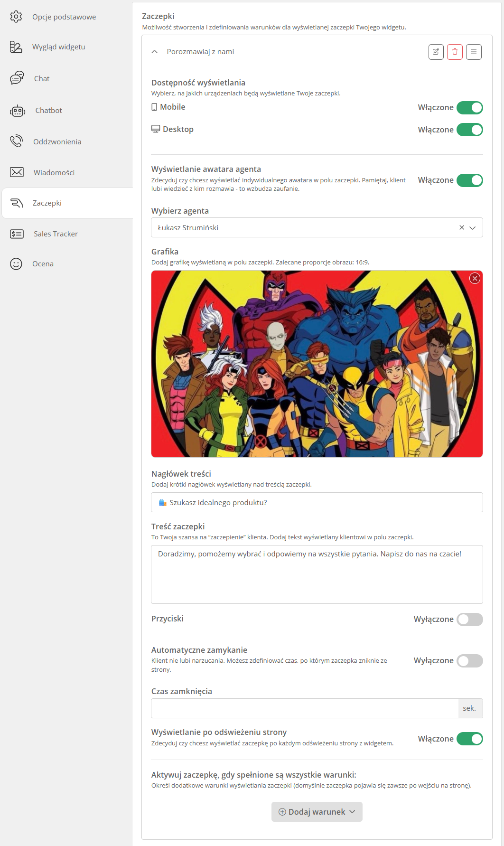Click the Wybierz agenta label

(180, 211)
